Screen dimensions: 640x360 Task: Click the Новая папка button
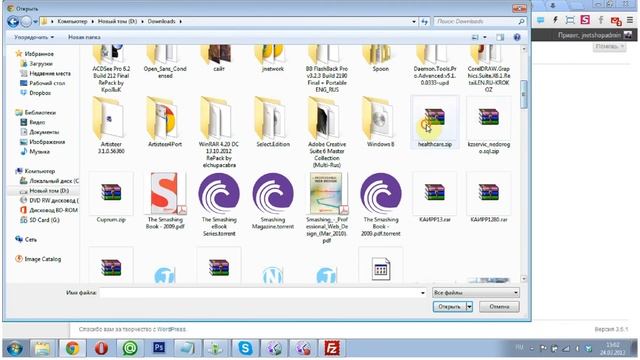click(x=84, y=37)
